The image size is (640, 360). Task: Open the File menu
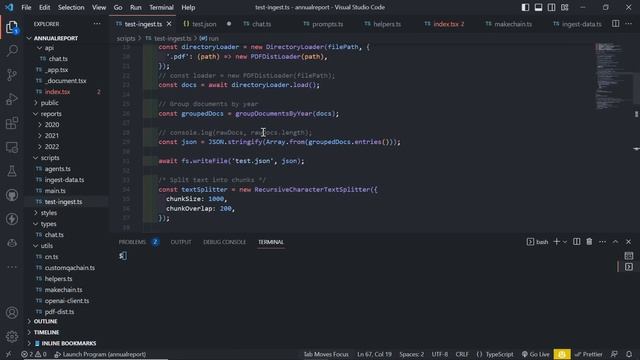[26, 7]
